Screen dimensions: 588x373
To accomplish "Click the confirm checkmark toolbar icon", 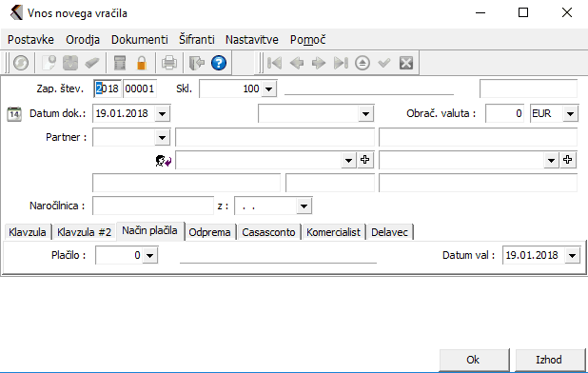I will 384,63.
